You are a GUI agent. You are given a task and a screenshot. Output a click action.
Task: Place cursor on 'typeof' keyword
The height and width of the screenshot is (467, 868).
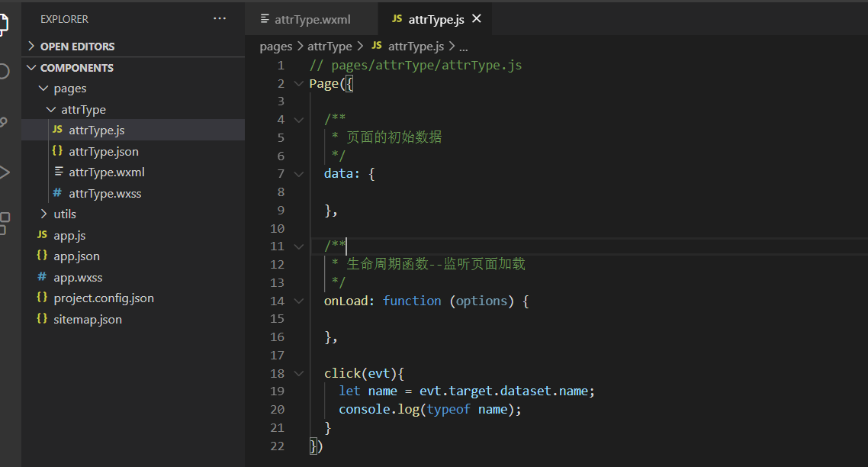(x=448, y=409)
